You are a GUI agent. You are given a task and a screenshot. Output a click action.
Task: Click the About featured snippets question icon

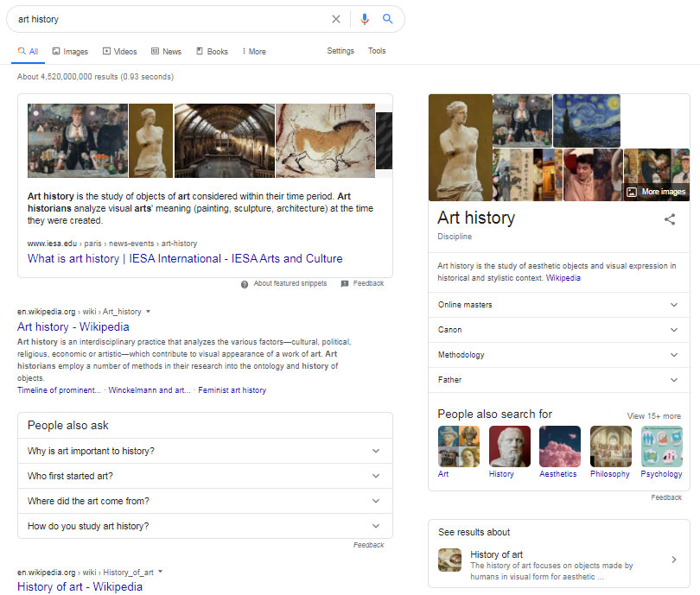coord(245,284)
